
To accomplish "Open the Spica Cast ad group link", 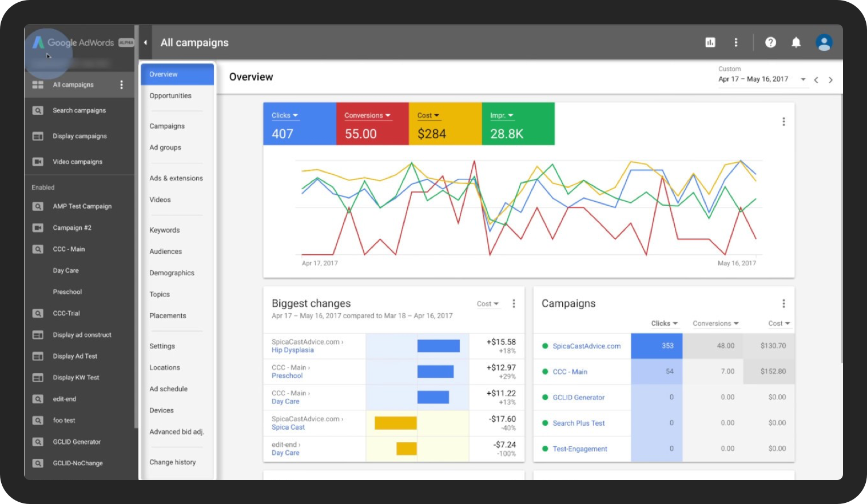I will pos(288,427).
